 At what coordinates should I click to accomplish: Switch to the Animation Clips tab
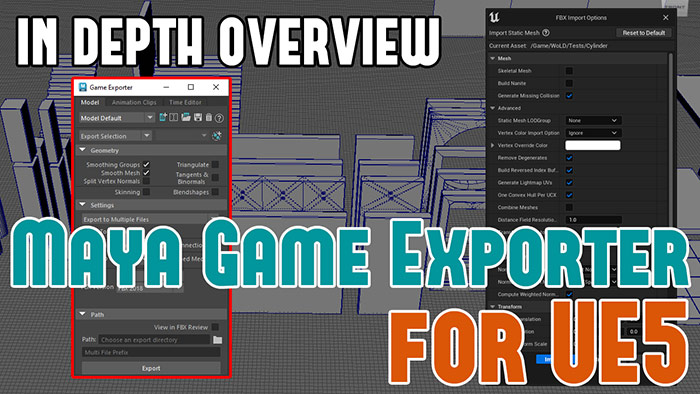coord(134,102)
